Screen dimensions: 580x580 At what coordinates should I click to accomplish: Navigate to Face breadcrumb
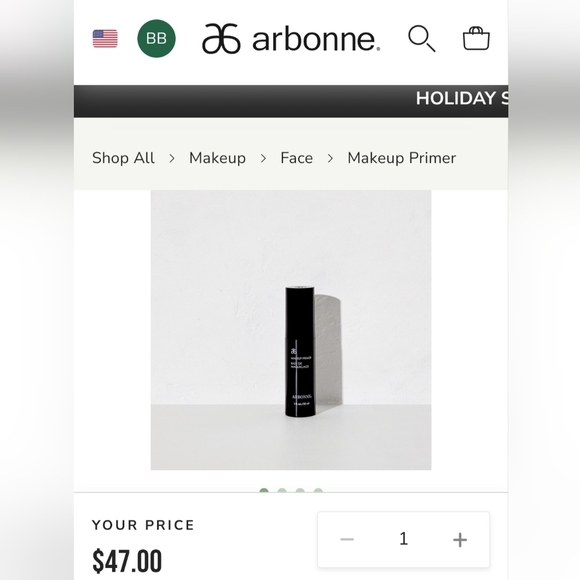[297, 158]
